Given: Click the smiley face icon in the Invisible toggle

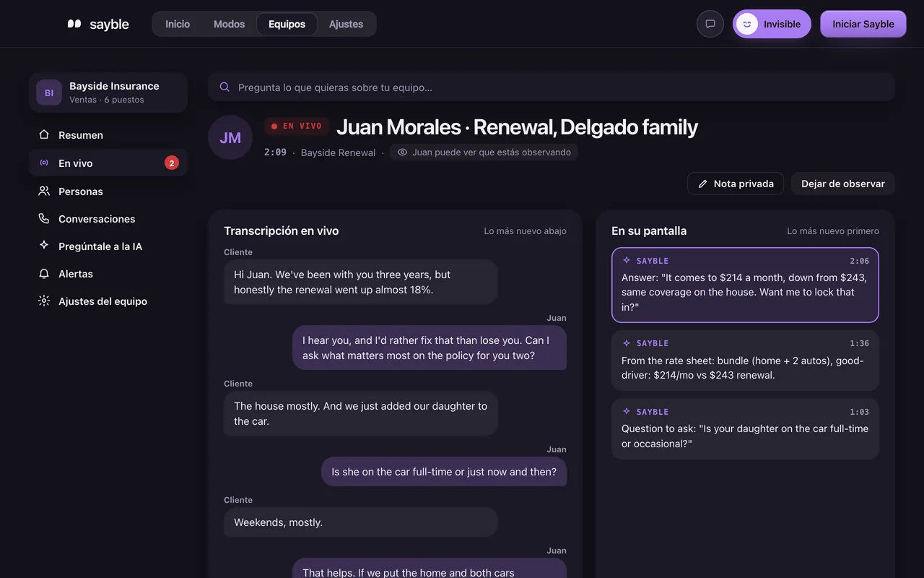Looking at the screenshot, I should click(x=747, y=24).
